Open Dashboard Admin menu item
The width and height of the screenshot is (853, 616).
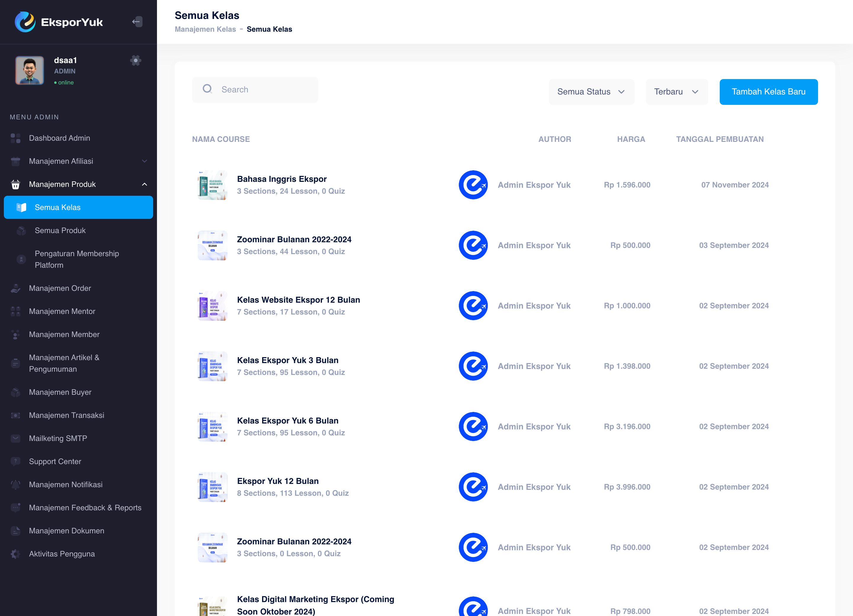78,138
